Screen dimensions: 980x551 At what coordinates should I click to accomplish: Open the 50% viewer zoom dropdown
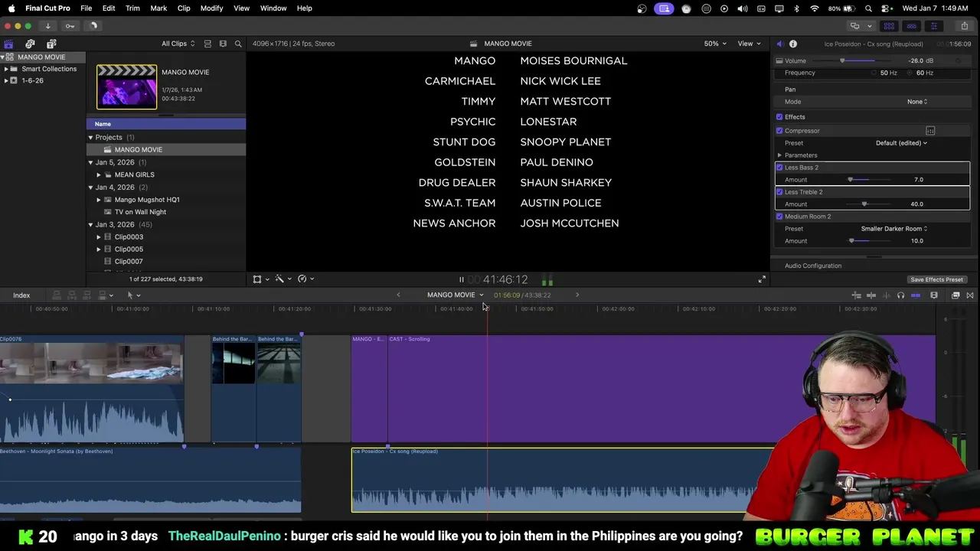[x=716, y=44]
